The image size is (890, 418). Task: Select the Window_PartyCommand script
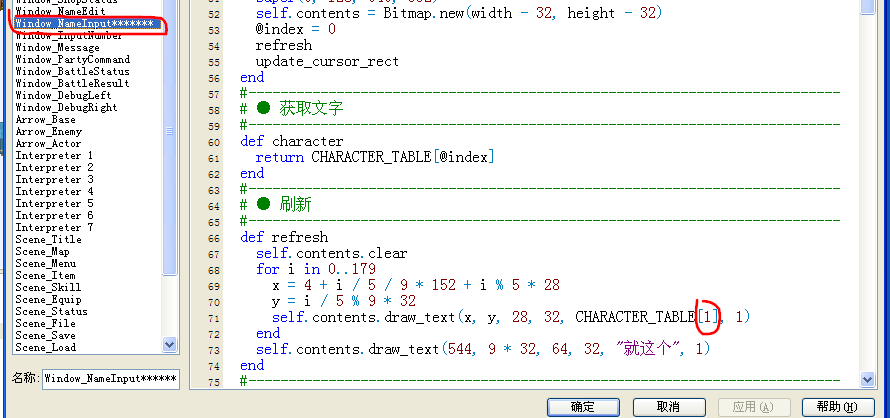tap(73, 60)
